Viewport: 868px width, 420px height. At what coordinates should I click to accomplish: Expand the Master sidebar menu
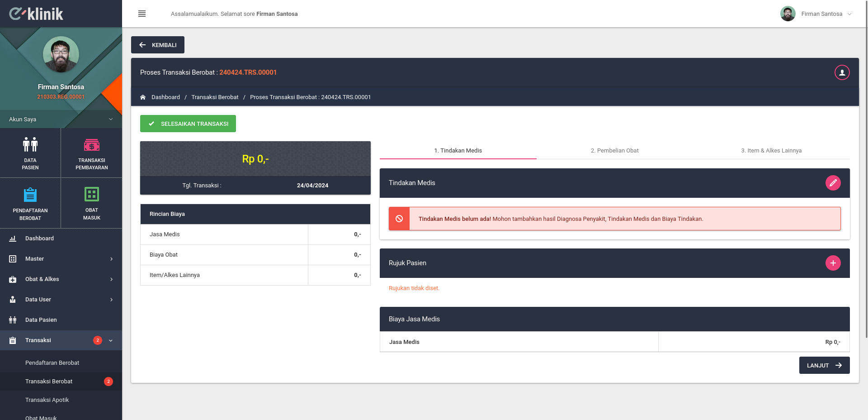point(61,259)
